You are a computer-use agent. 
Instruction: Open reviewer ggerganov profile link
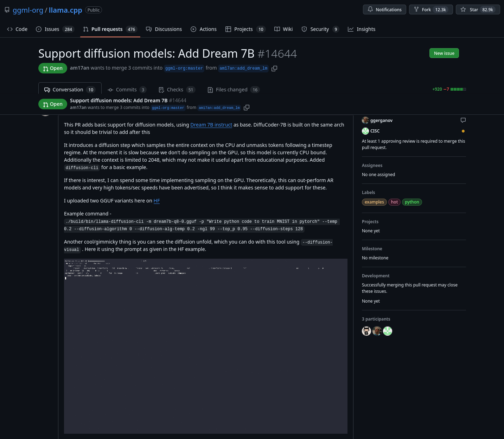381,120
